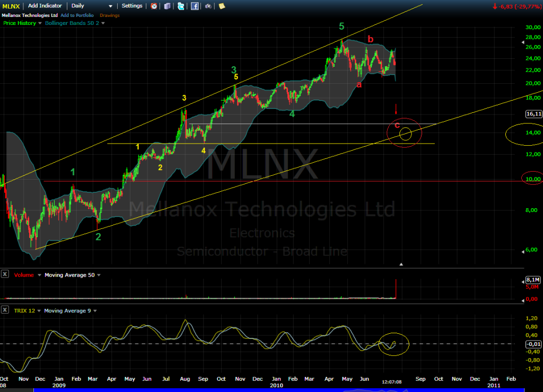Close the Volume indicator panel
Image resolution: width=543 pixels, height=392 pixels.
5,274
